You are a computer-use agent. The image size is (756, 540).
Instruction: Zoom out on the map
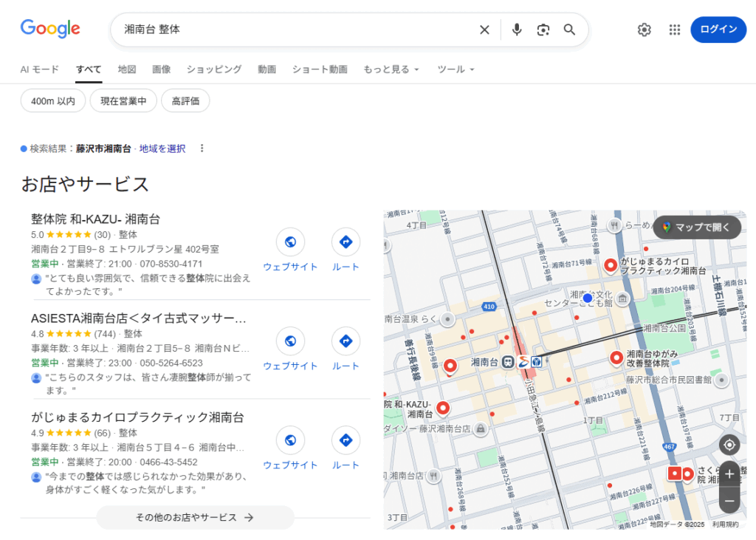pos(729,500)
